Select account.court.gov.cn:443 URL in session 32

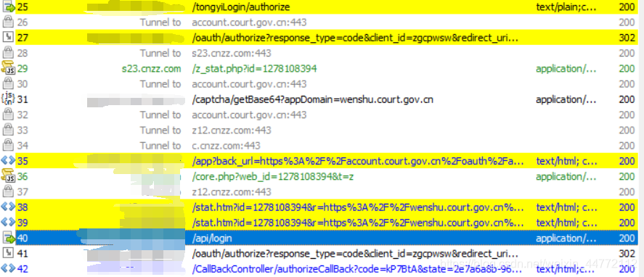click(x=249, y=115)
